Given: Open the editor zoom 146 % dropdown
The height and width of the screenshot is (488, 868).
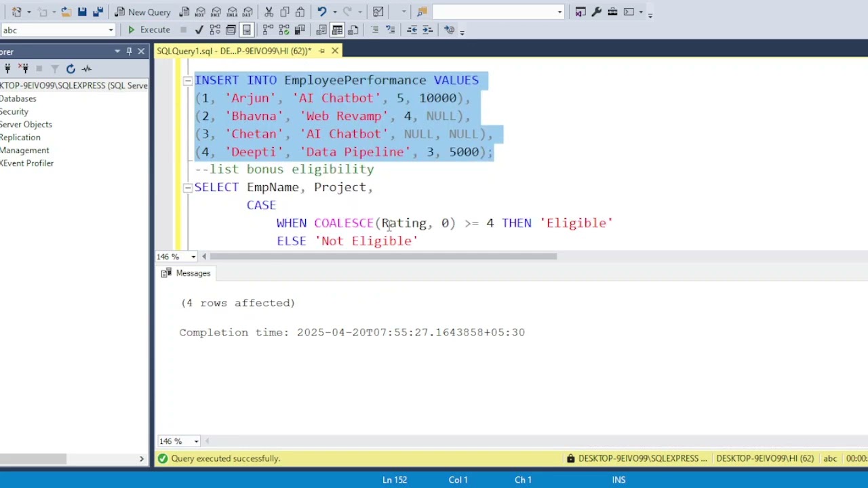Looking at the screenshot, I should coord(193,257).
